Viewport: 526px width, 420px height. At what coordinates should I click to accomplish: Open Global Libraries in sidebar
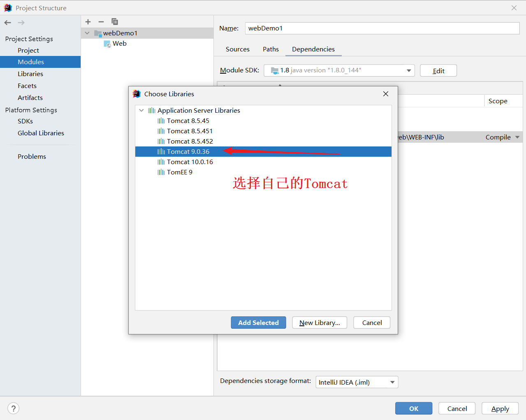[41, 133]
